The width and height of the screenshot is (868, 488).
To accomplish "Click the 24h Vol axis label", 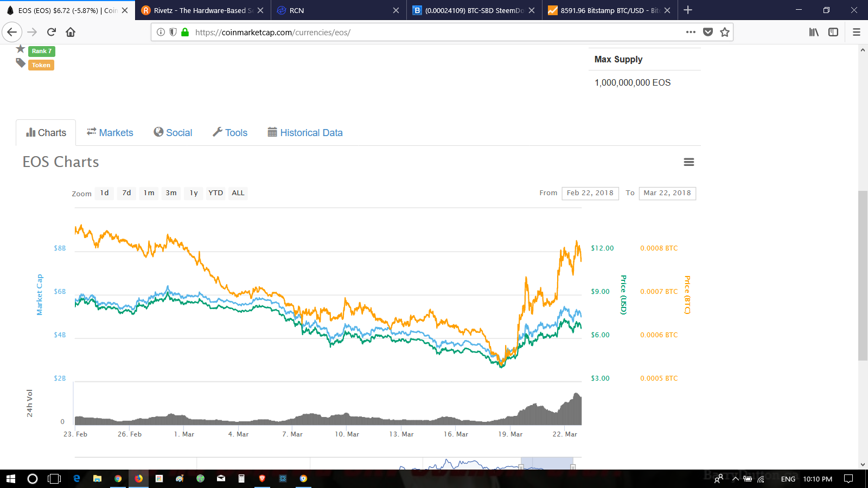I will (x=29, y=403).
